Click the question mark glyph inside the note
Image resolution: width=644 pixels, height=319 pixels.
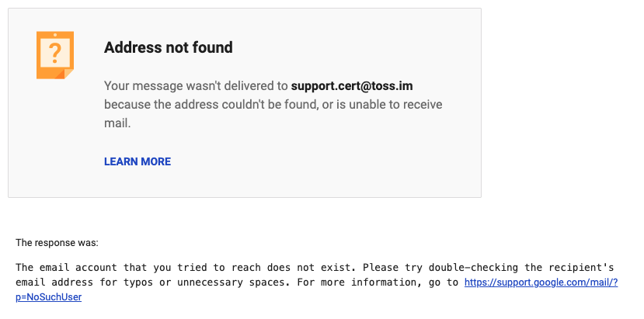[x=54, y=53]
